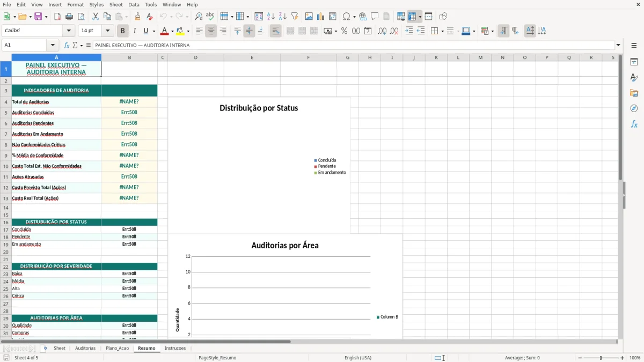Toggle Print Preview
Screen dimensions: 644x362
point(80,17)
